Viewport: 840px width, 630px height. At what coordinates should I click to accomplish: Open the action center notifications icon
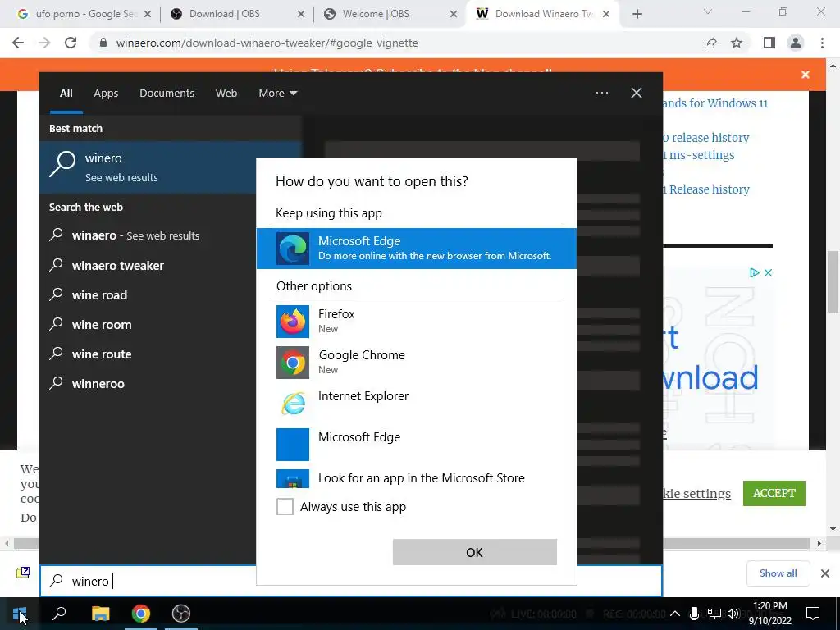[x=813, y=614]
